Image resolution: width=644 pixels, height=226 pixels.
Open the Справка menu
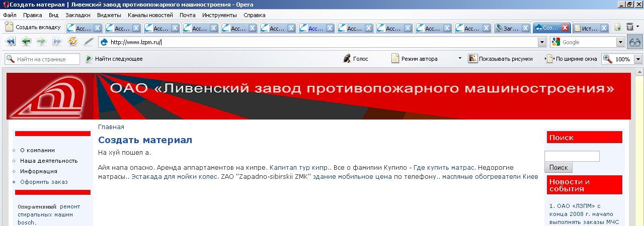coord(255,16)
